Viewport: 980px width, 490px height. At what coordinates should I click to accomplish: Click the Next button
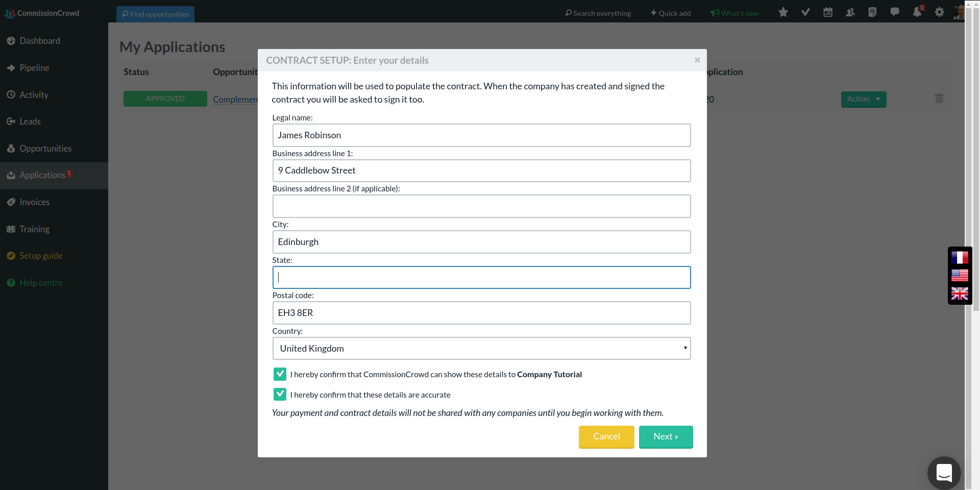click(x=666, y=437)
